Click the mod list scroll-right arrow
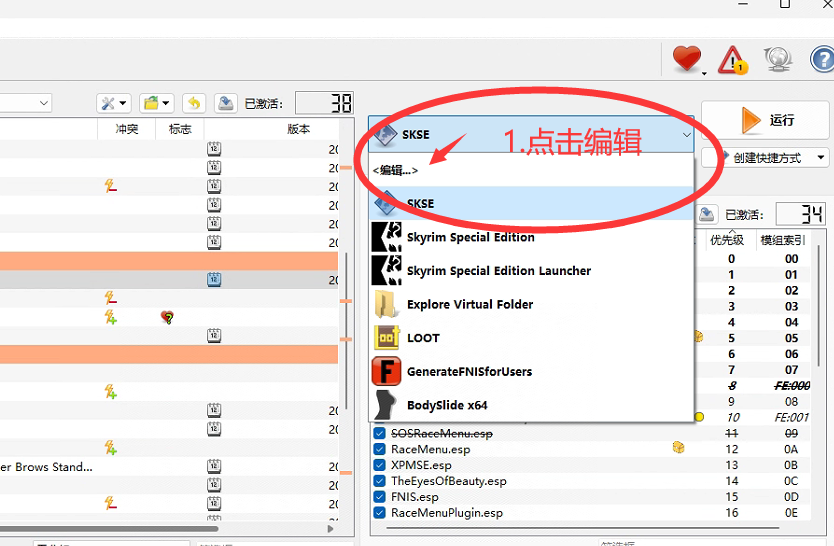Viewport: 834px width, 546px height. (331, 529)
